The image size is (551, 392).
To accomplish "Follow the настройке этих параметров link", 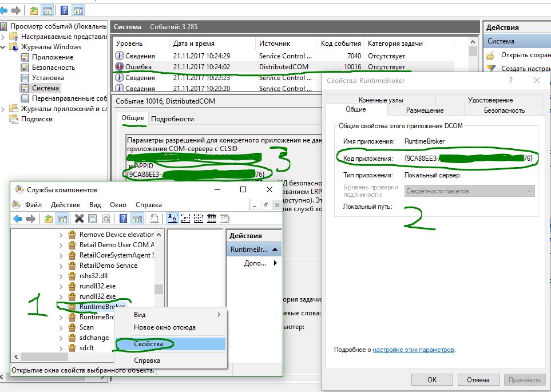I will click(413, 350).
